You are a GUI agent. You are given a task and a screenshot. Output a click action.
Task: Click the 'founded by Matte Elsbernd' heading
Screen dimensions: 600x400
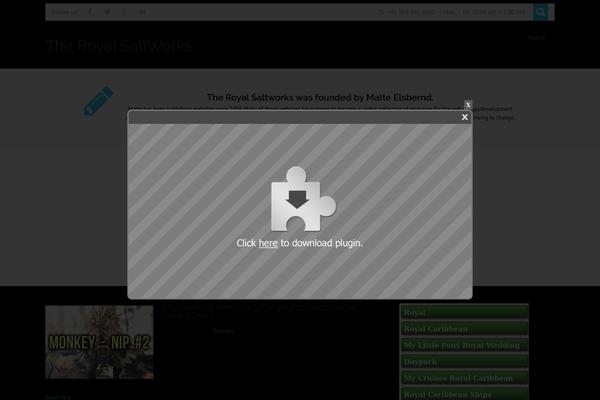point(320,98)
